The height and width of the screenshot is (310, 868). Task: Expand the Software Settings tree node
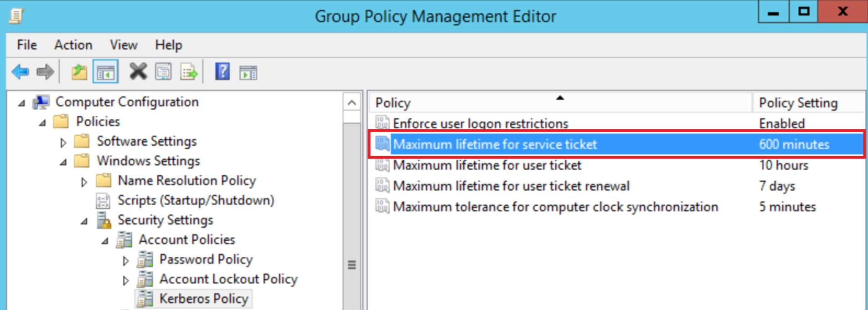pyautogui.click(x=63, y=142)
